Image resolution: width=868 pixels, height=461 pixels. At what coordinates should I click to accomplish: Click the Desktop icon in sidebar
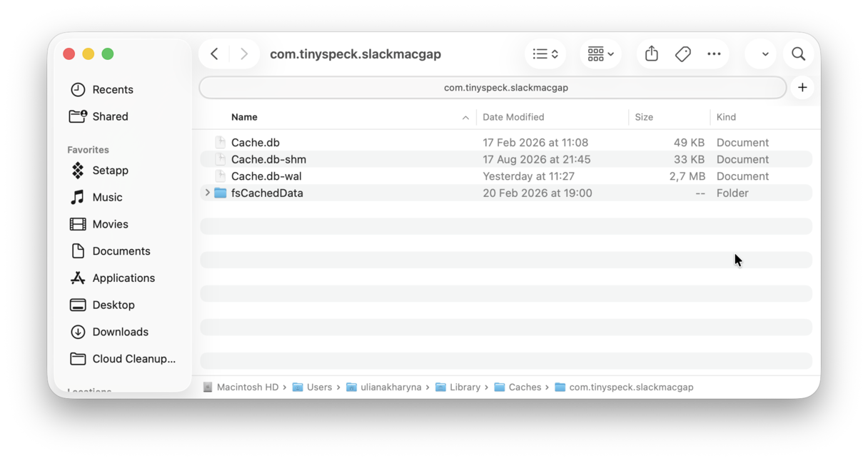click(x=78, y=305)
